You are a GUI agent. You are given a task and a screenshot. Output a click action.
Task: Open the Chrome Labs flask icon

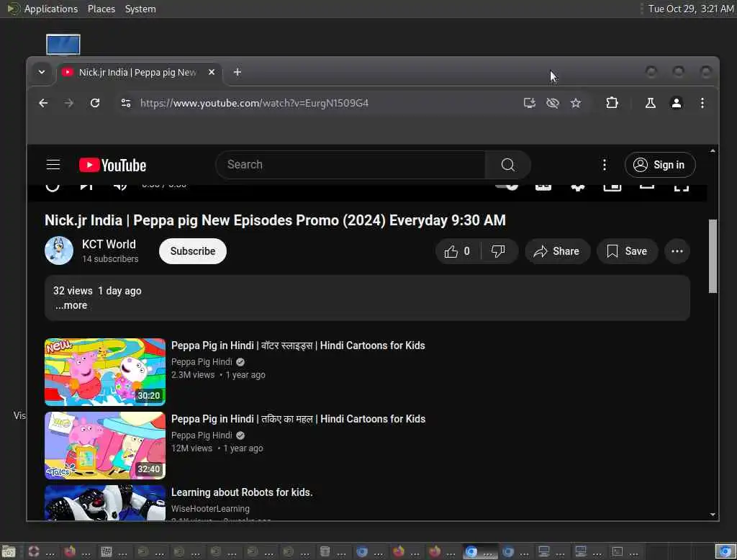click(651, 103)
